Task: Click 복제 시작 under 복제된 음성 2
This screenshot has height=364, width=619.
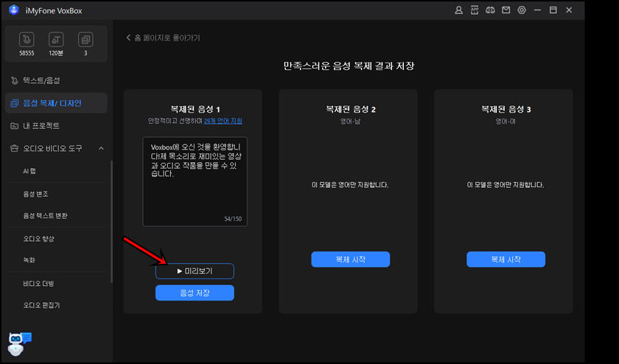Action: 351,259
